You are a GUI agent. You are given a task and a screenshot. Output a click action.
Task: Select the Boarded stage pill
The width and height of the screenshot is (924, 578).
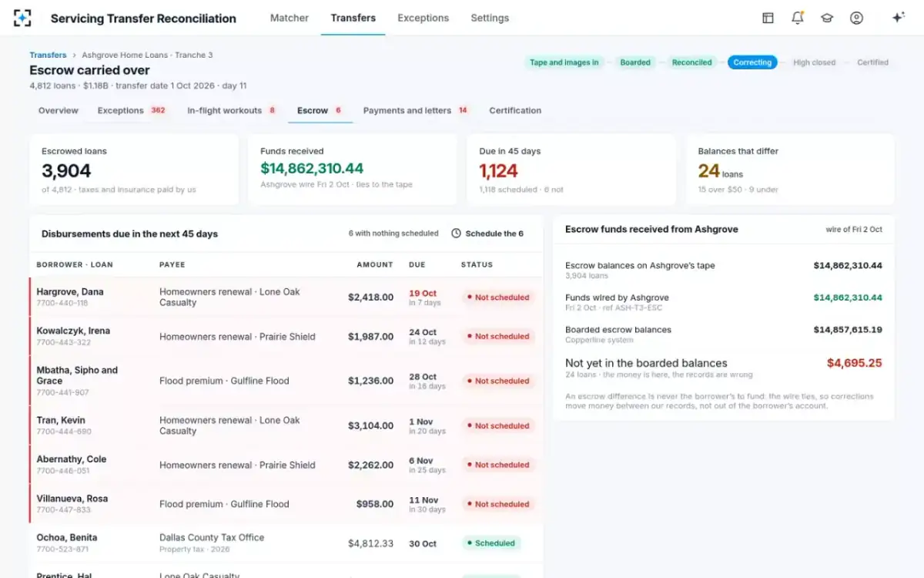(x=635, y=62)
